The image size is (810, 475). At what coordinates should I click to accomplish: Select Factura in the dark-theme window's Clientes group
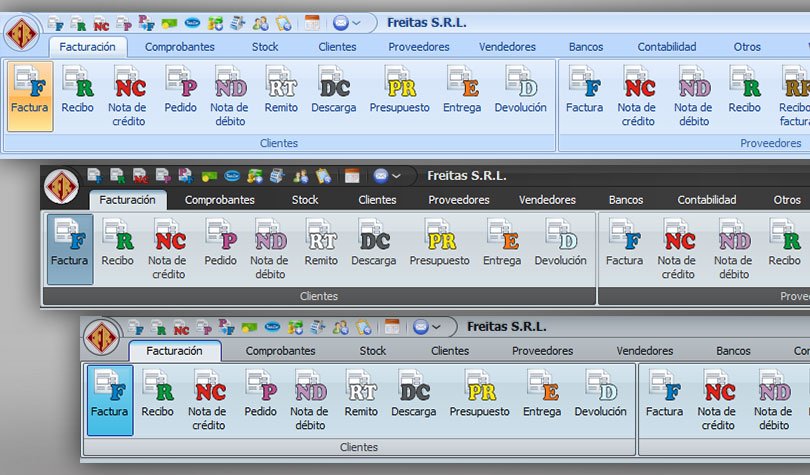point(70,249)
